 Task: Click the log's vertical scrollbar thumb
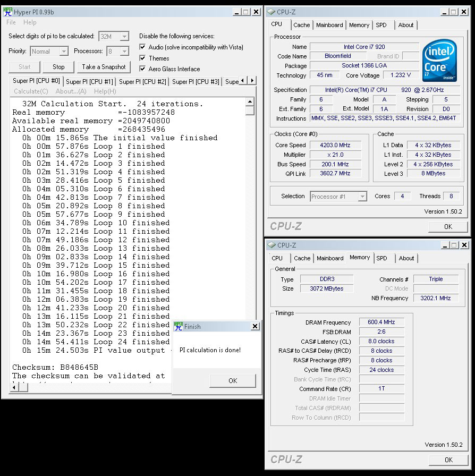point(250,110)
